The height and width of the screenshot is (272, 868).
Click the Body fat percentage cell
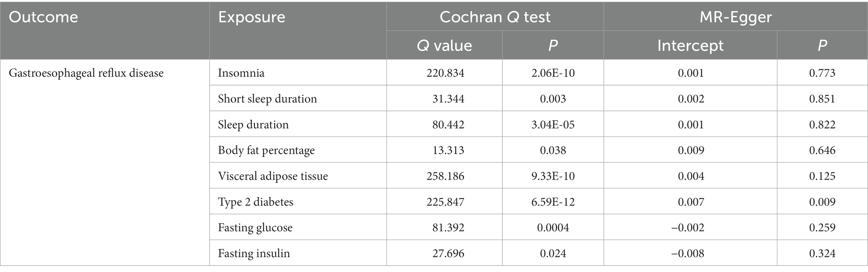coord(266,150)
